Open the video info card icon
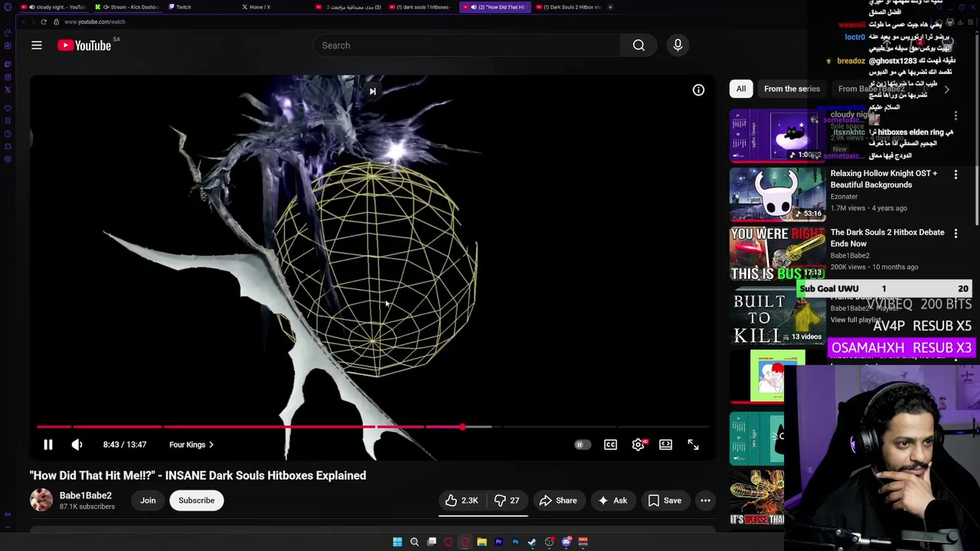This screenshot has width=980, height=551. (698, 90)
